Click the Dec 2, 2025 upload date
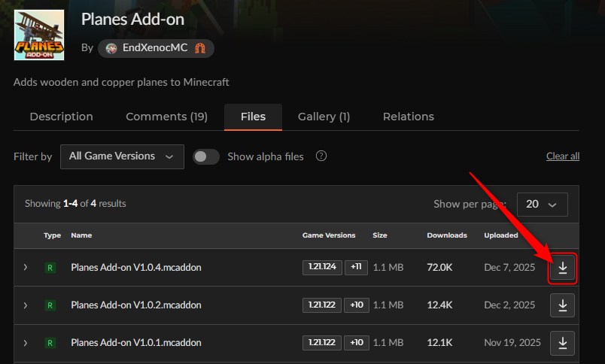Screen dimensions: 605x364 point(509,305)
